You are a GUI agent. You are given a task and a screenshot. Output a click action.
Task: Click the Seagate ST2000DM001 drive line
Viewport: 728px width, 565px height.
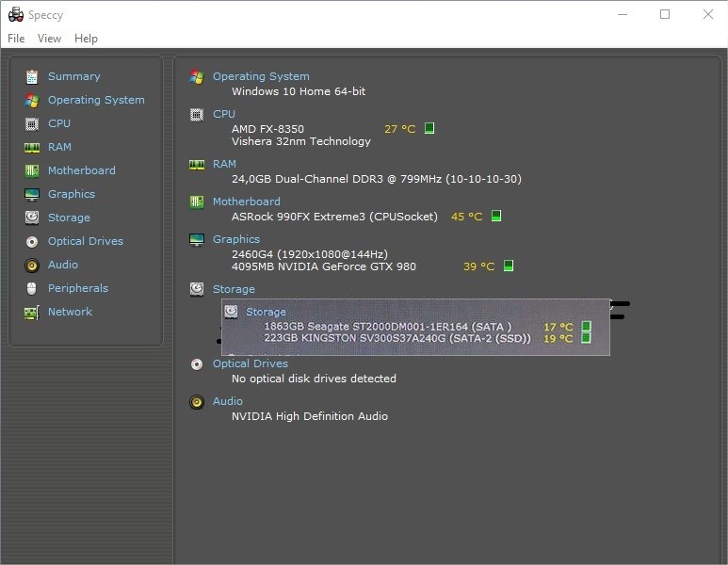(388, 327)
